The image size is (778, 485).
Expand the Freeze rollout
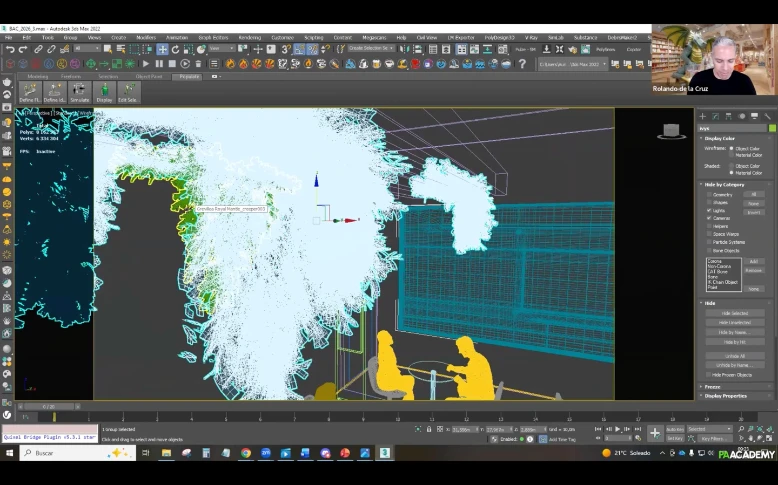712,387
